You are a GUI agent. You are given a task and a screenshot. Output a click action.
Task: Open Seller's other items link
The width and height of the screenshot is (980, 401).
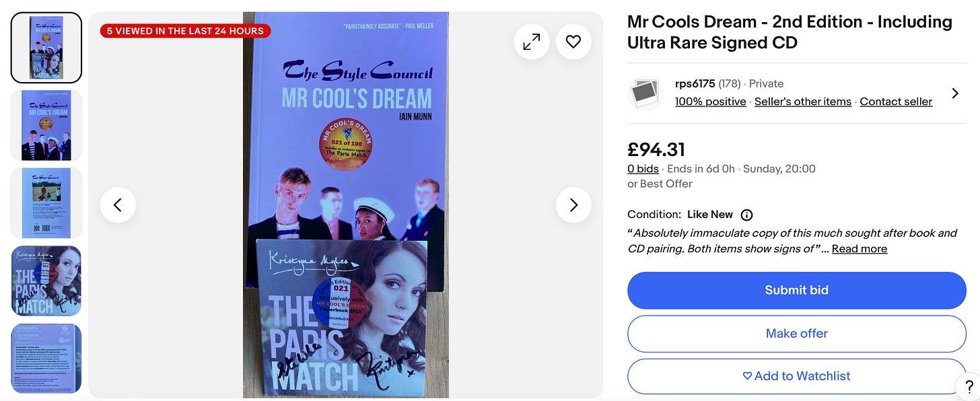(x=803, y=102)
